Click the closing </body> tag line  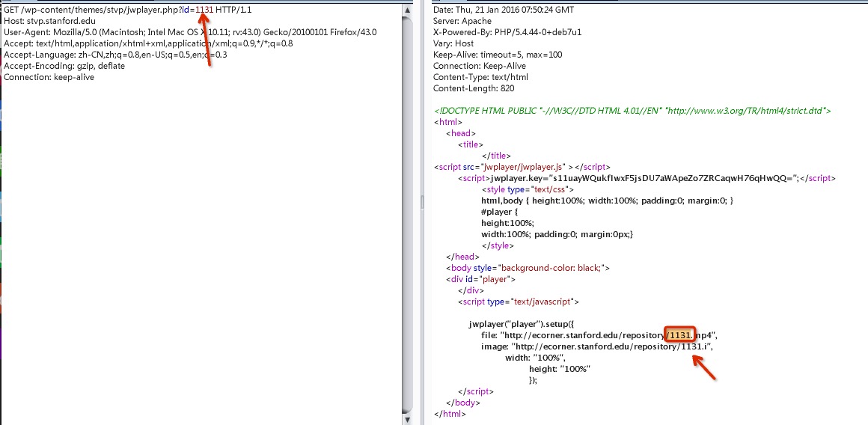click(x=462, y=403)
